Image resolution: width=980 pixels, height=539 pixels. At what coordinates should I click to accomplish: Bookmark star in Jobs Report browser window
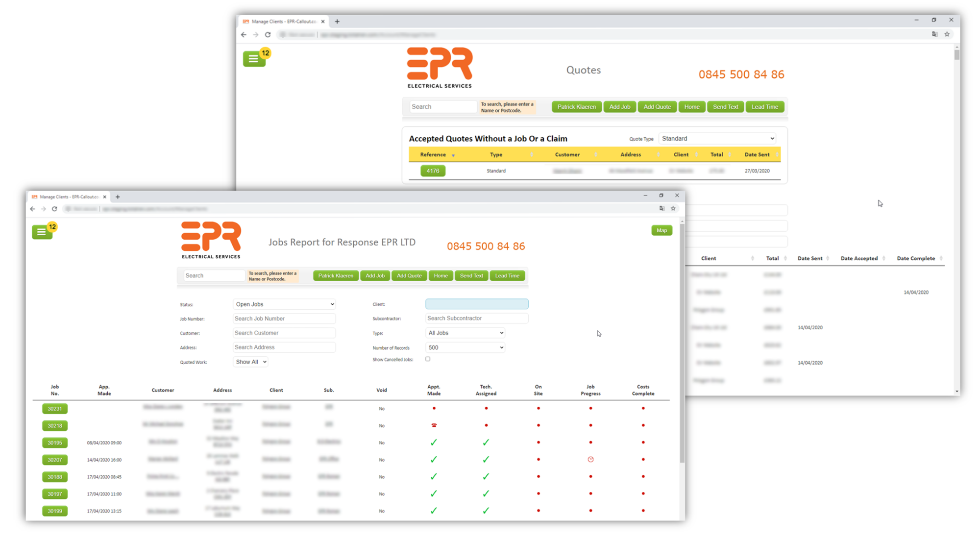click(673, 209)
